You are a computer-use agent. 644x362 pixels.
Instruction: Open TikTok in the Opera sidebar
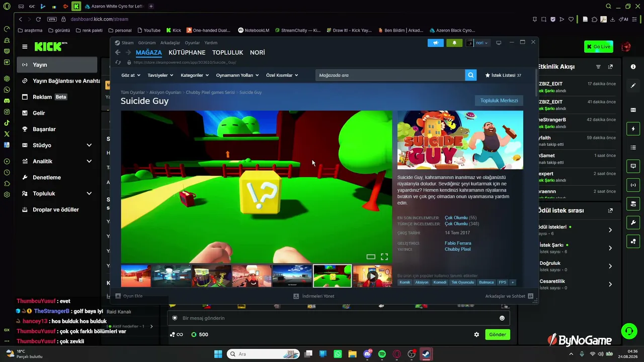[7, 123]
